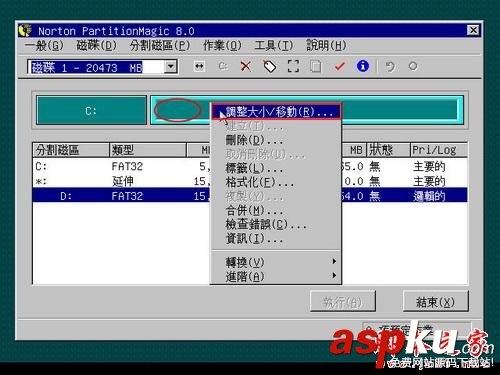500x375 pixels.
Task: Select the D: row in partition list
Action: (x=250, y=195)
